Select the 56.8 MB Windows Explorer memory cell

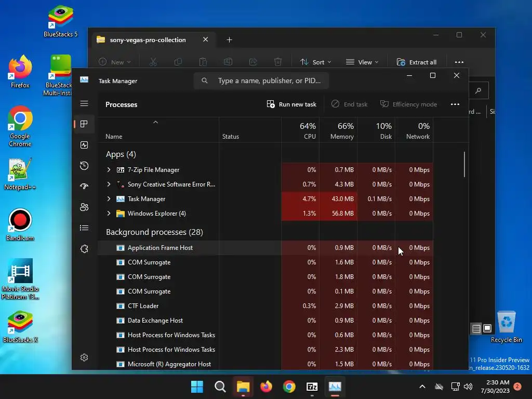338,214
